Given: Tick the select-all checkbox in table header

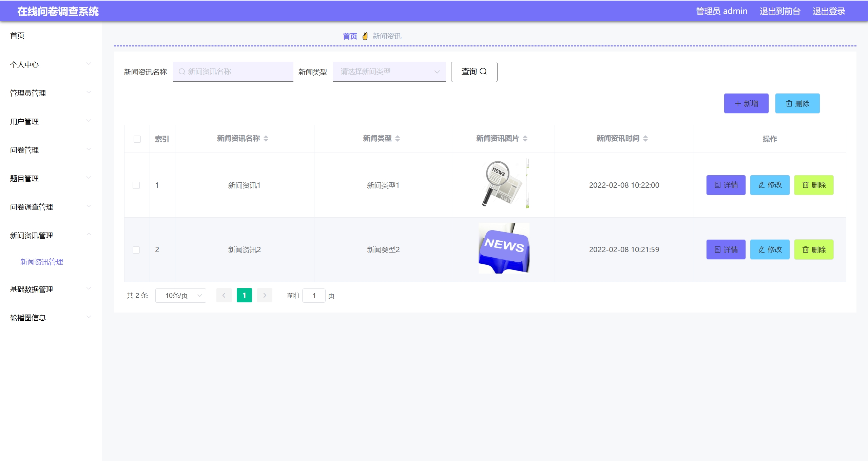Looking at the screenshot, I should (x=137, y=139).
